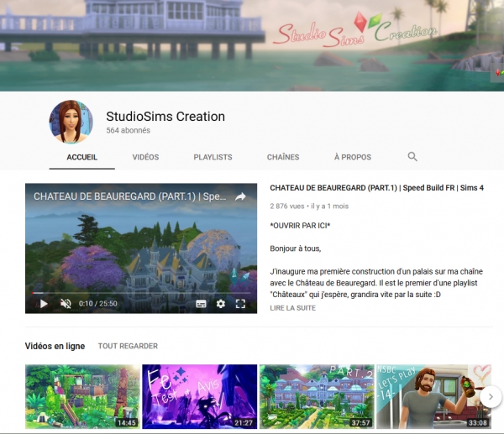Select the ACCUEIL tab
The height and width of the screenshot is (434, 504).
82,157
